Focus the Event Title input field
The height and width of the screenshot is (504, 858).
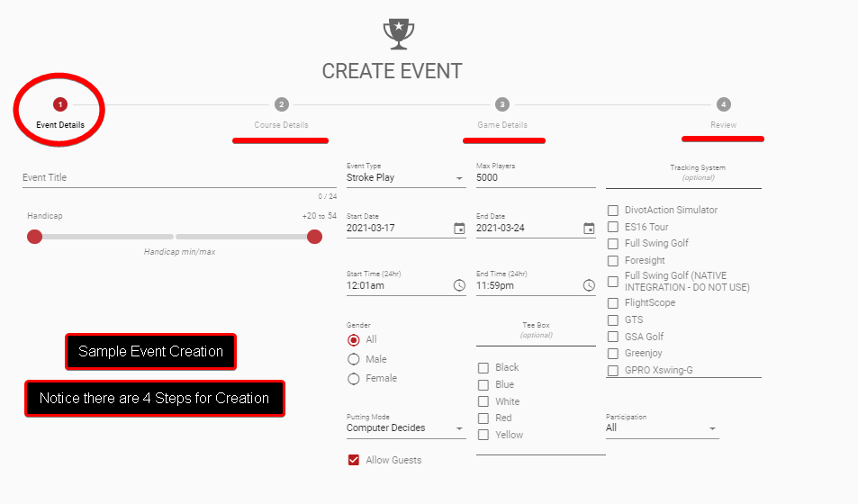tap(179, 178)
